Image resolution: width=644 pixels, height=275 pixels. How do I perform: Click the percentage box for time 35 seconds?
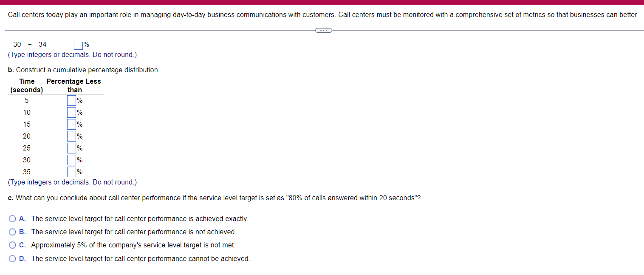click(71, 172)
